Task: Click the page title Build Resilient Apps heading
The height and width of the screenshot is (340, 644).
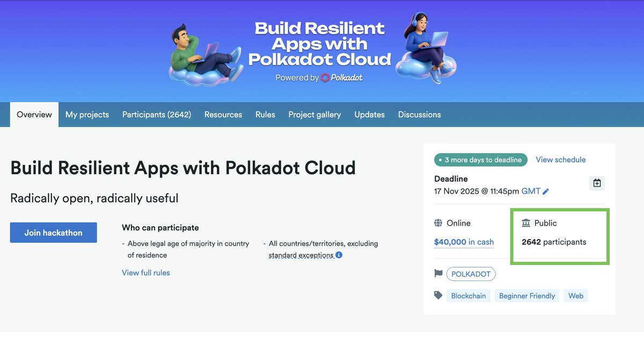Action: click(x=183, y=168)
